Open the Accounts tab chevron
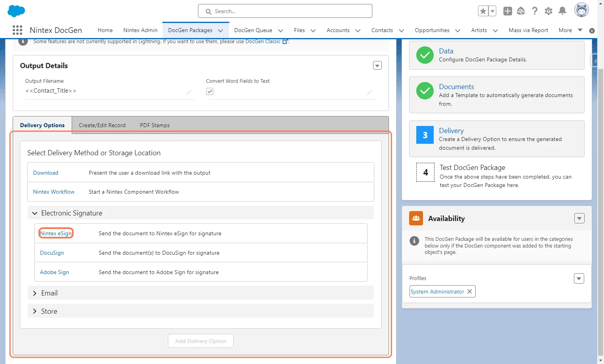The height and width of the screenshot is (364, 604). (x=358, y=30)
